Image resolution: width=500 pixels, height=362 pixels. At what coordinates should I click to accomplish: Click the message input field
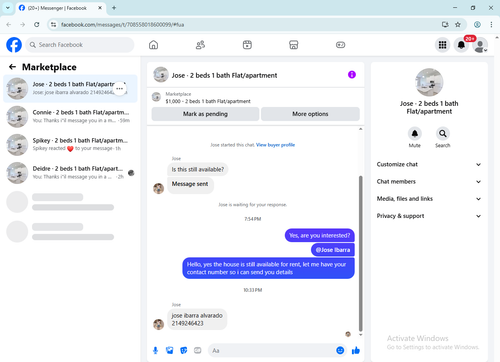pos(272,350)
